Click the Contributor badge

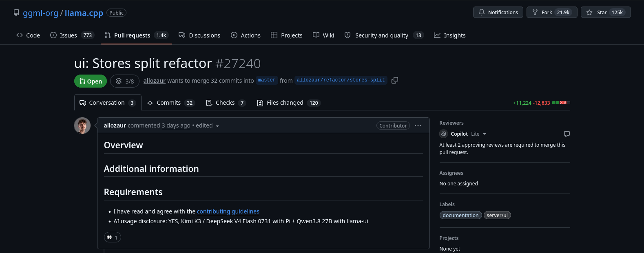[393, 125]
